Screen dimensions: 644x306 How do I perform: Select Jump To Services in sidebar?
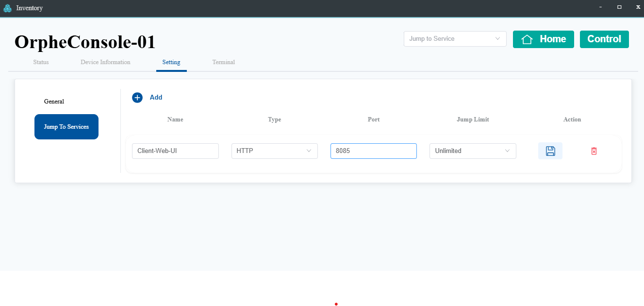click(x=66, y=127)
